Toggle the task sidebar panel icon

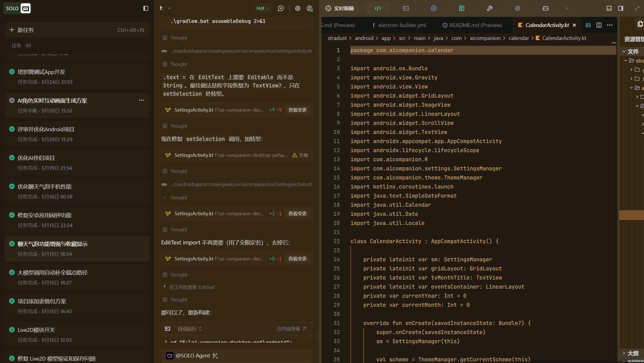146,8
